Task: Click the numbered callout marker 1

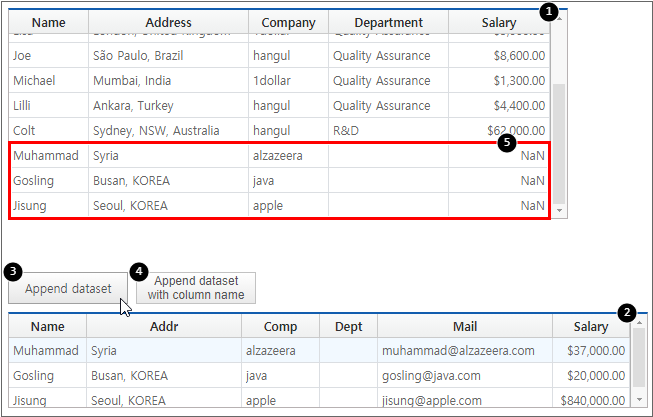Action: pos(546,12)
